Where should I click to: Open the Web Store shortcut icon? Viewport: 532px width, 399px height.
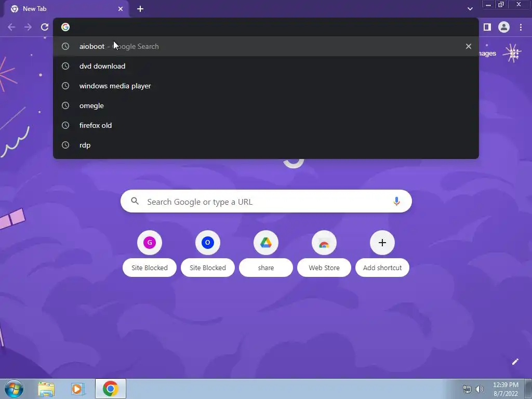click(x=324, y=243)
